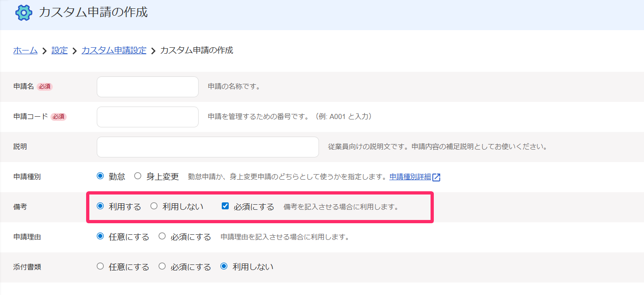Click the 必須 badge next to 申請名

tap(44, 87)
